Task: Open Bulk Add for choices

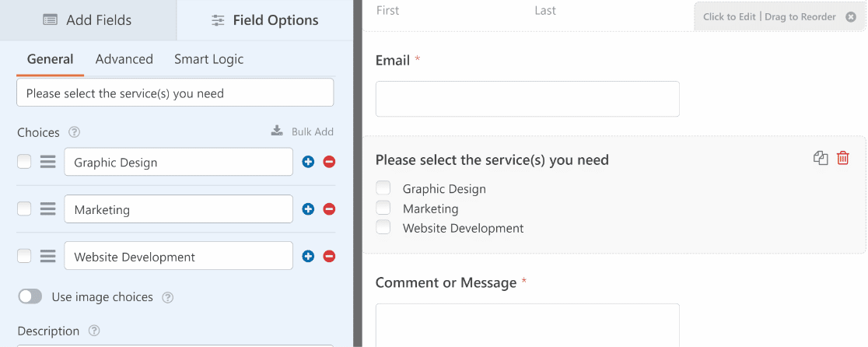Action: (303, 131)
